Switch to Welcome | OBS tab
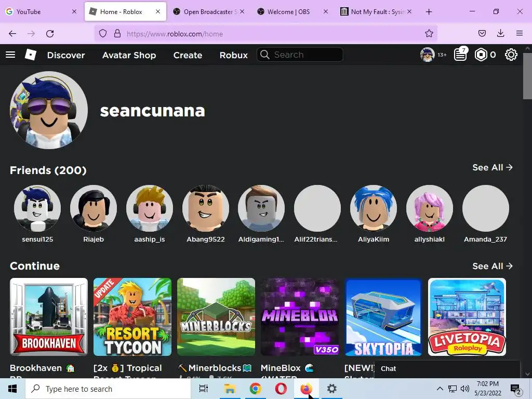Screen dimensions: 532x399 click(x=288, y=11)
